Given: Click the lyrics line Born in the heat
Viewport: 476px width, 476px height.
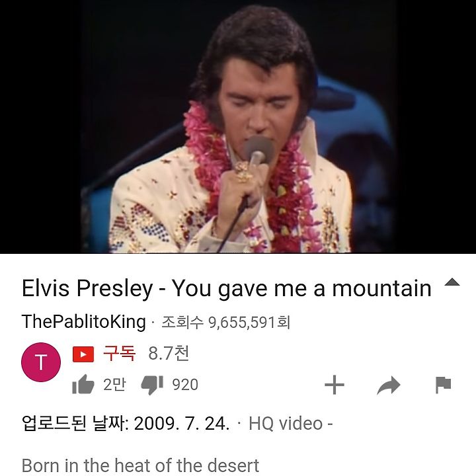Looking at the screenshot, I should [x=141, y=465].
